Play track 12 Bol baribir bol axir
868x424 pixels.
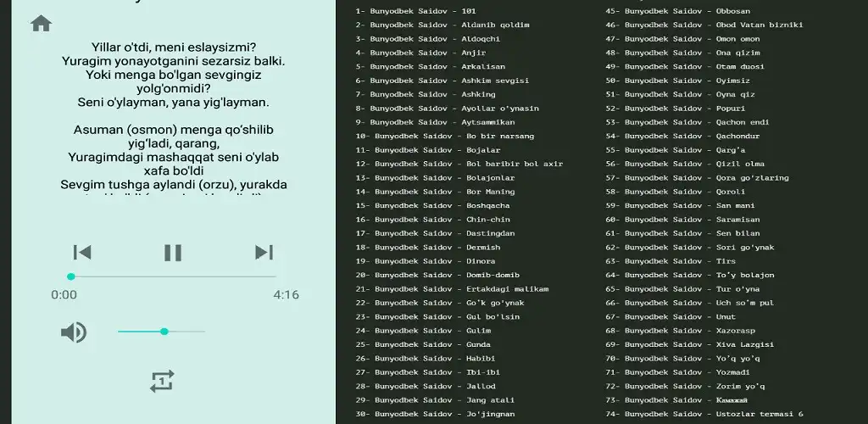point(459,164)
